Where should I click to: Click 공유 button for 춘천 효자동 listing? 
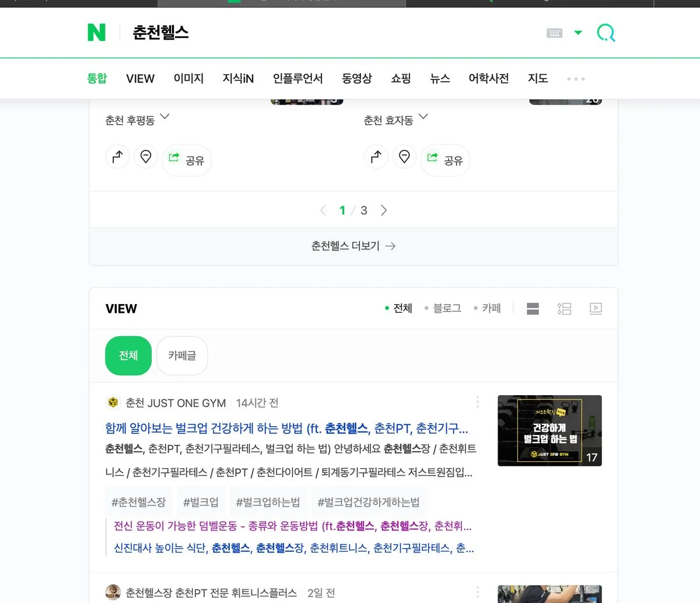[x=445, y=160]
